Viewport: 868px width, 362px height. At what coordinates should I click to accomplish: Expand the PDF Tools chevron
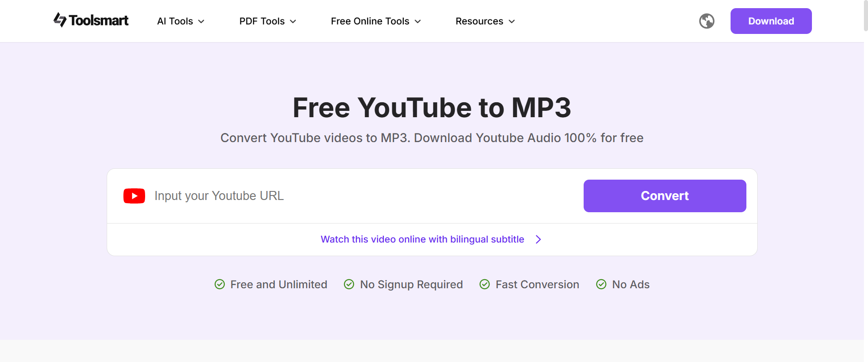click(x=293, y=21)
